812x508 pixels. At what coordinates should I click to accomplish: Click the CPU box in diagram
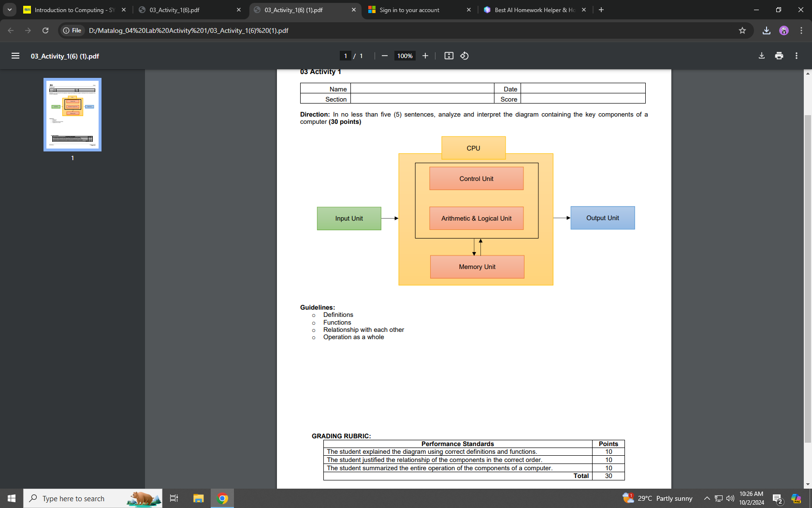[474, 148]
